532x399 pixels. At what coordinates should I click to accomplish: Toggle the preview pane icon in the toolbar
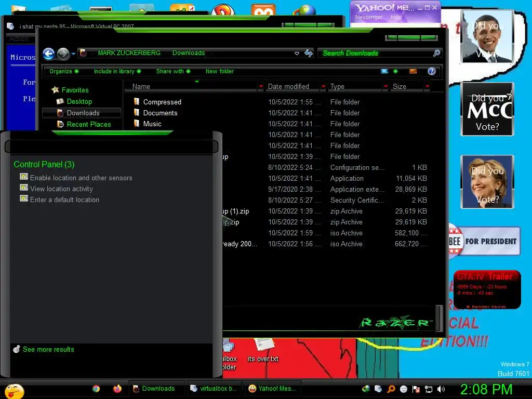click(x=413, y=71)
